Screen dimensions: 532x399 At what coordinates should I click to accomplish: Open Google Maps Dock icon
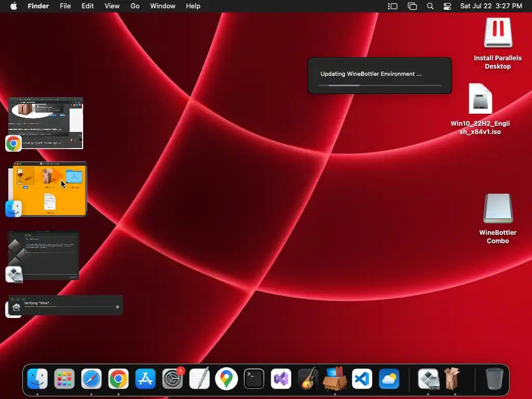coord(227,379)
